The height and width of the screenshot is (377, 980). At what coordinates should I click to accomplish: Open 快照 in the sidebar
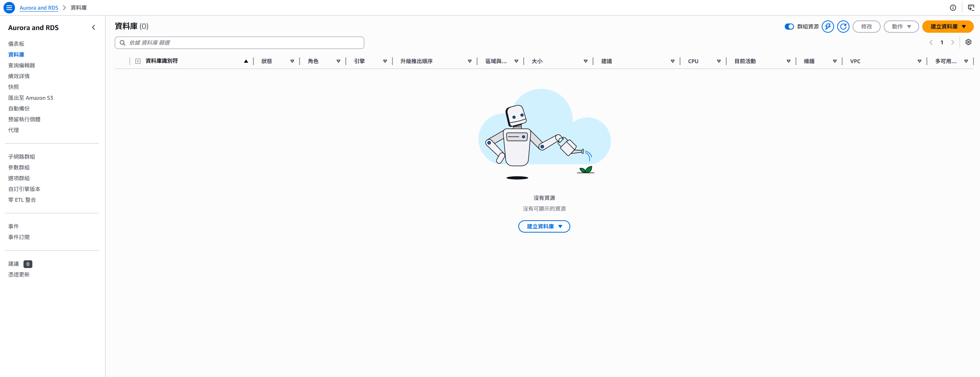click(x=13, y=87)
